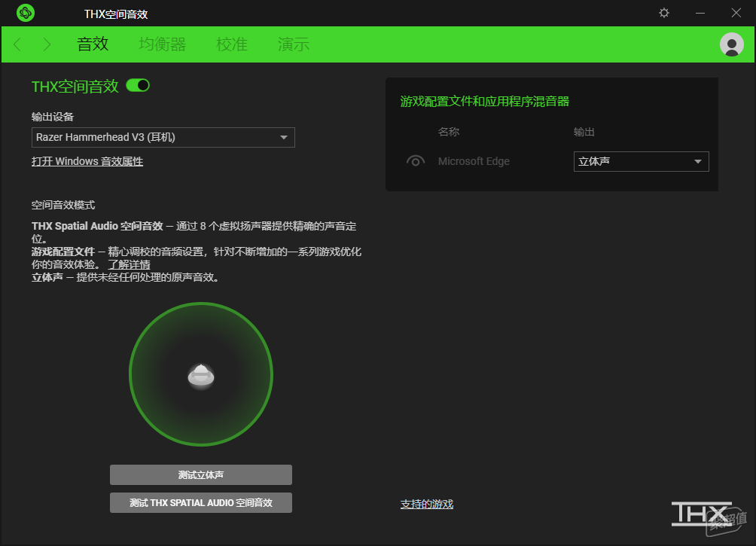The width and height of the screenshot is (756, 546).
Task: Open the 立体声 output dropdown for Microsoft Edge
Action: point(642,162)
